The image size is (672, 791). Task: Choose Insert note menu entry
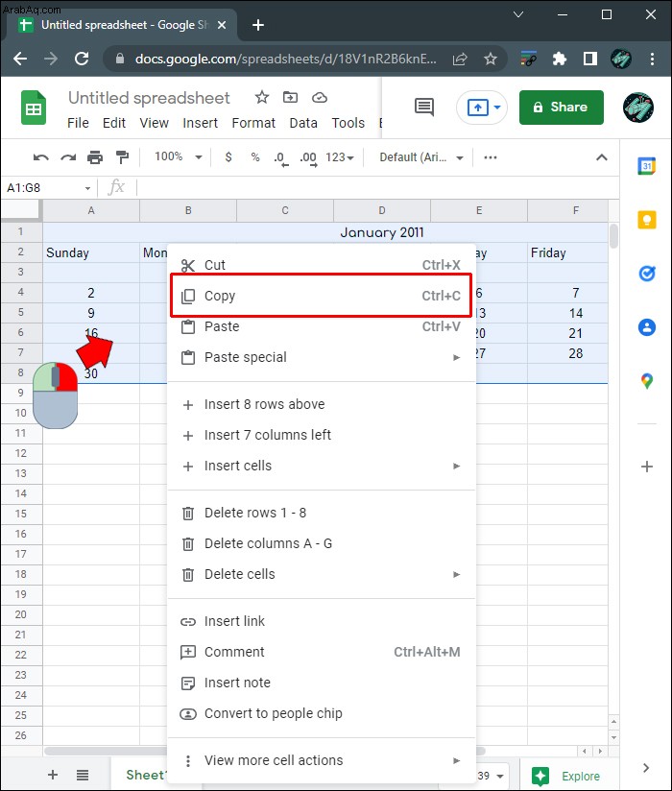[322, 683]
